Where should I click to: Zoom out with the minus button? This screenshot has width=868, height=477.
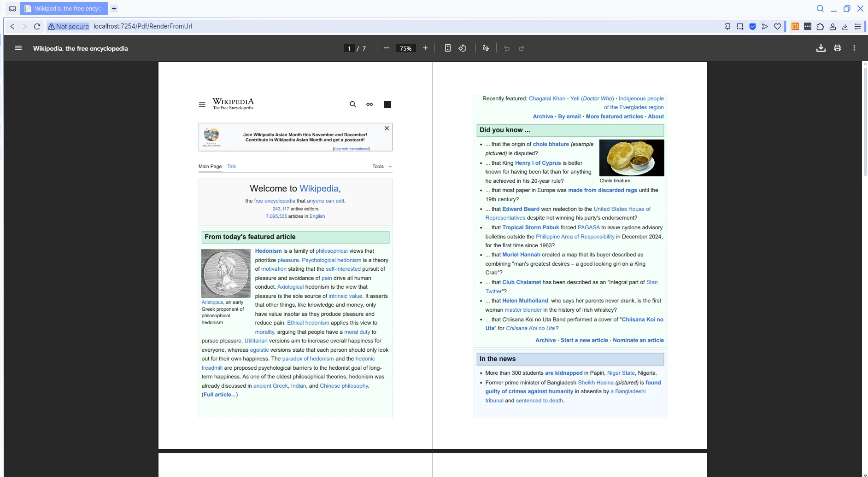click(x=387, y=48)
